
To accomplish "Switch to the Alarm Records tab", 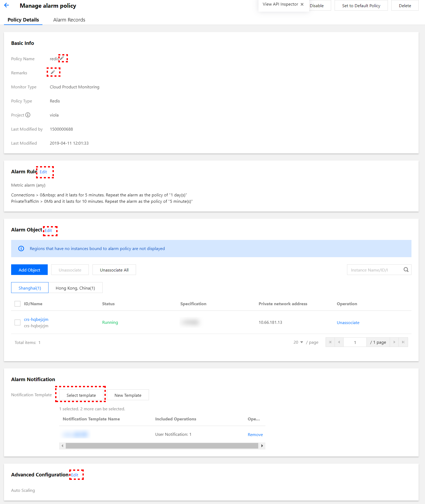I will [69, 20].
